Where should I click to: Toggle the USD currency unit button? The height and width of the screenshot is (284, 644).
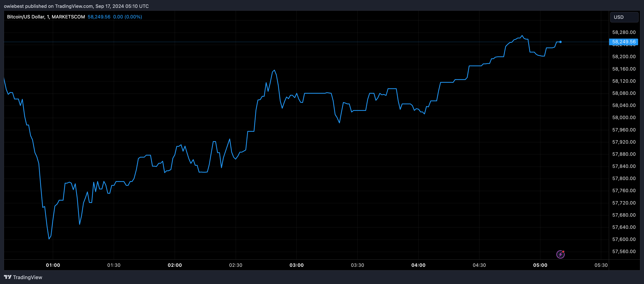[624, 17]
